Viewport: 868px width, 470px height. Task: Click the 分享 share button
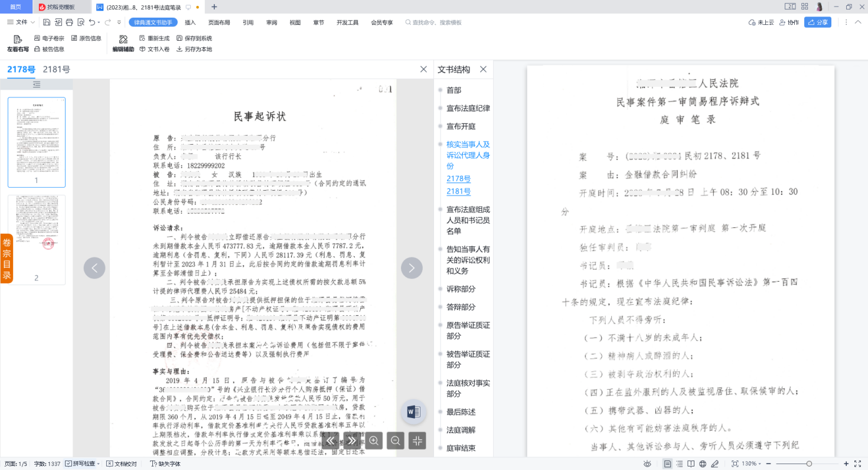click(x=818, y=22)
